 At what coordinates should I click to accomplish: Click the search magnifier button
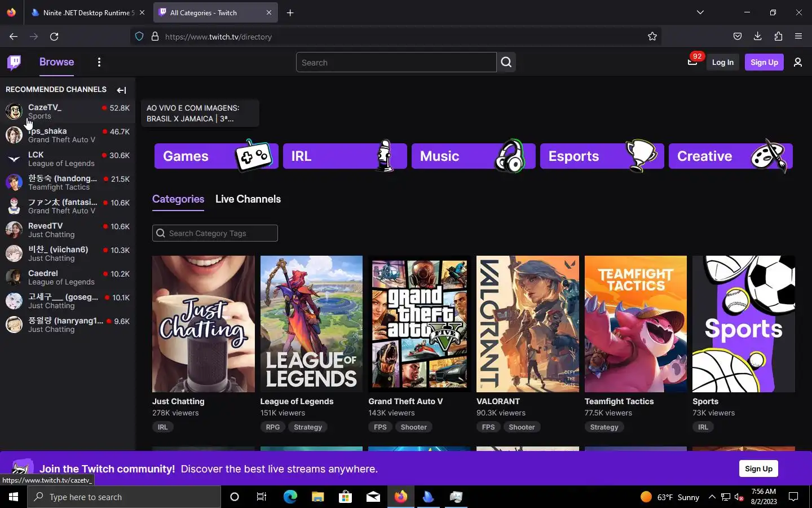(506, 62)
